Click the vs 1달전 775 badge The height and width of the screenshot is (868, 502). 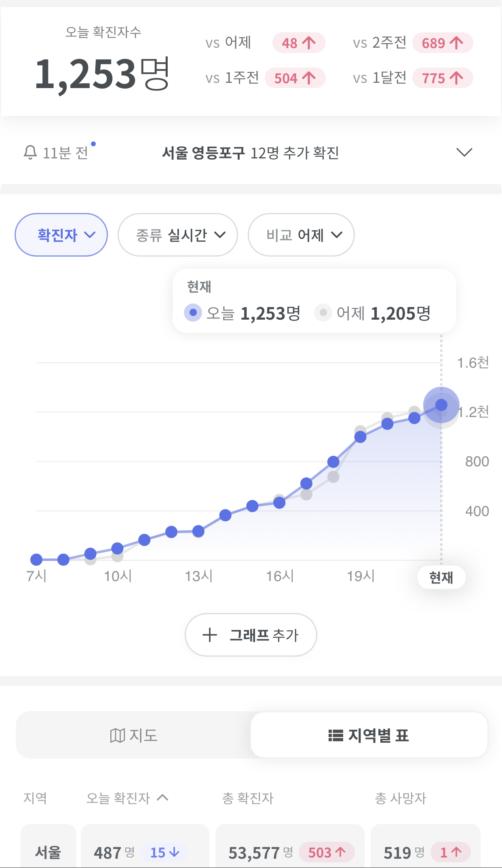pos(443,78)
